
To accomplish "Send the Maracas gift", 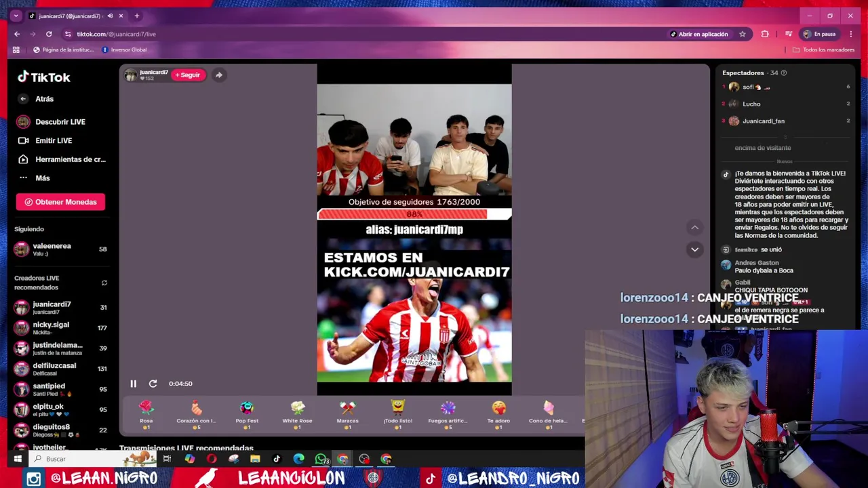I will [x=347, y=415].
